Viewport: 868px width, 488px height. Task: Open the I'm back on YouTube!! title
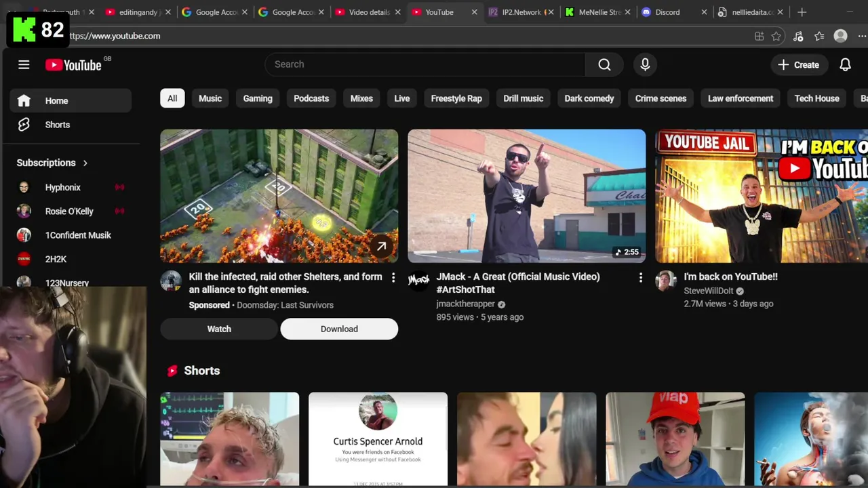pos(730,277)
